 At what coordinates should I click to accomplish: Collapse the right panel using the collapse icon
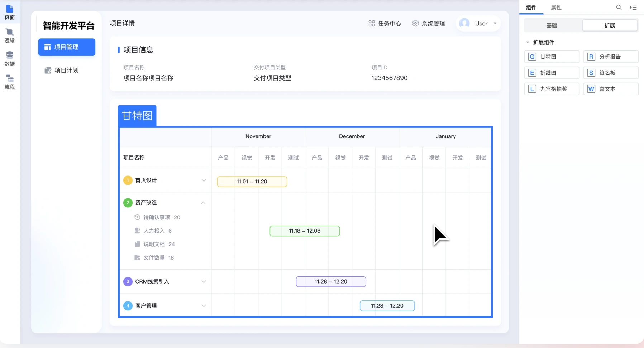[x=633, y=8]
